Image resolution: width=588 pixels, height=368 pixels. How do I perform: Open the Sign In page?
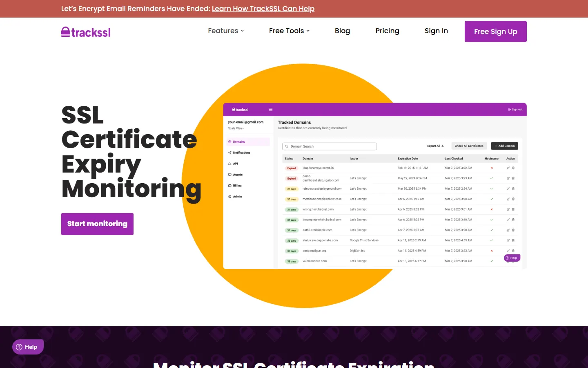(x=436, y=31)
